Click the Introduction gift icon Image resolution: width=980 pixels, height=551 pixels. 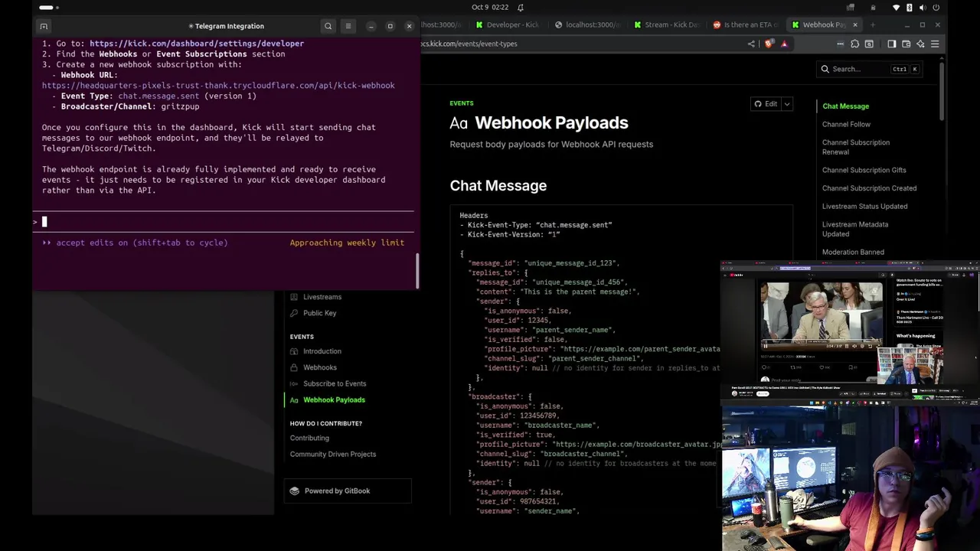point(294,351)
